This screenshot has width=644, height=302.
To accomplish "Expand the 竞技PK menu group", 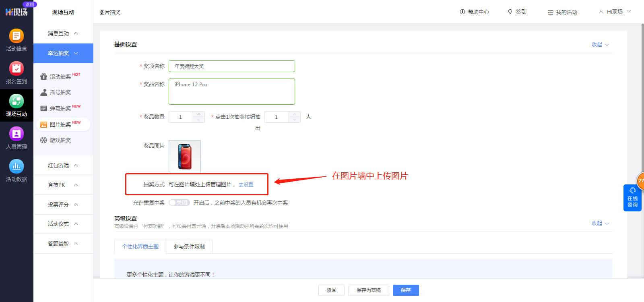I will 63,185.
